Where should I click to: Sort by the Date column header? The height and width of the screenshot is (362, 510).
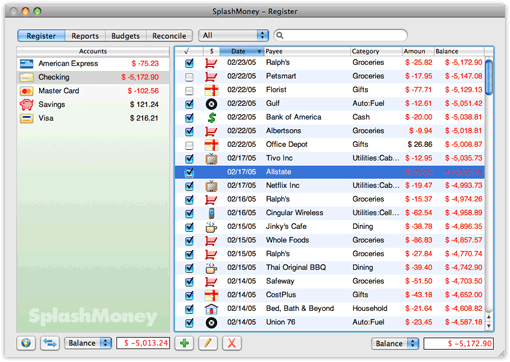coord(242,51)
